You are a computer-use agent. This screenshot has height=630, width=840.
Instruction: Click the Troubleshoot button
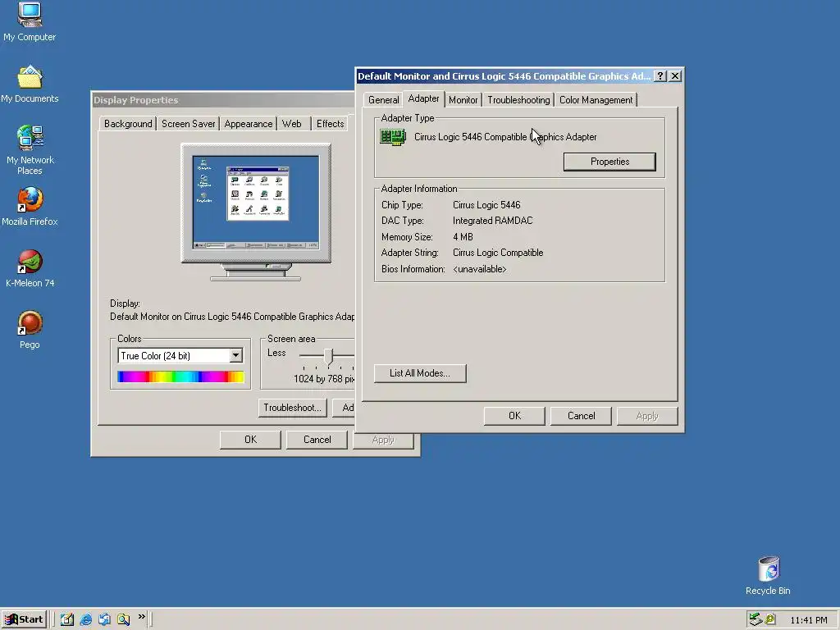pos(292,408)
